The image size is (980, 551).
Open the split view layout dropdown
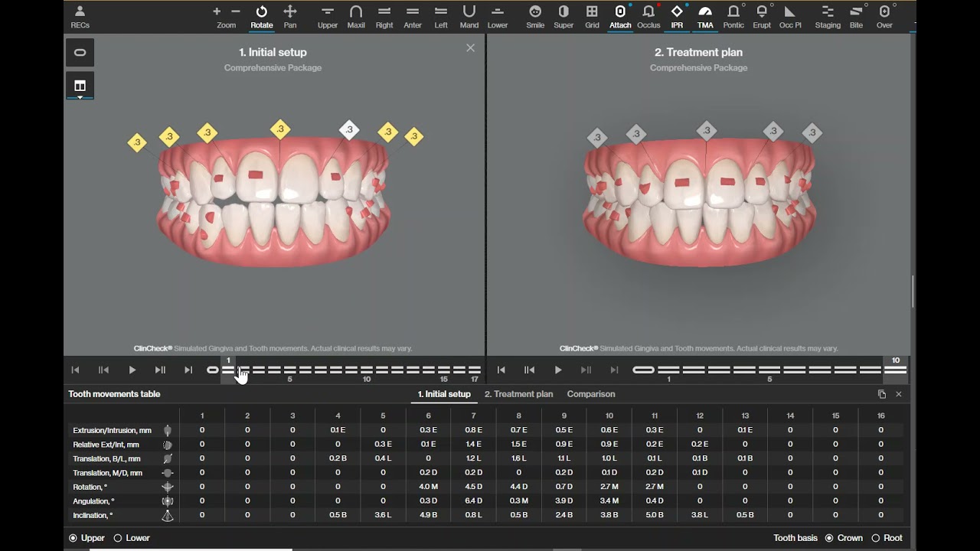80,86
